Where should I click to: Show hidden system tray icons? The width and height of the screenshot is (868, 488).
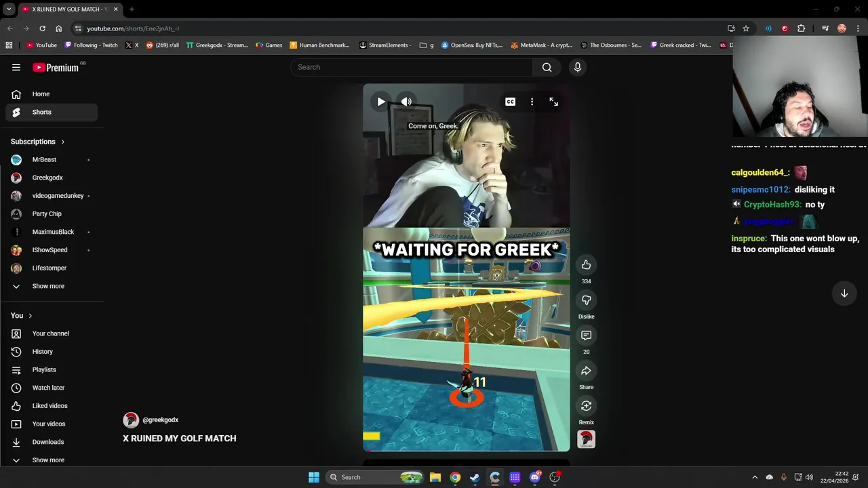(x=755, y=477)
